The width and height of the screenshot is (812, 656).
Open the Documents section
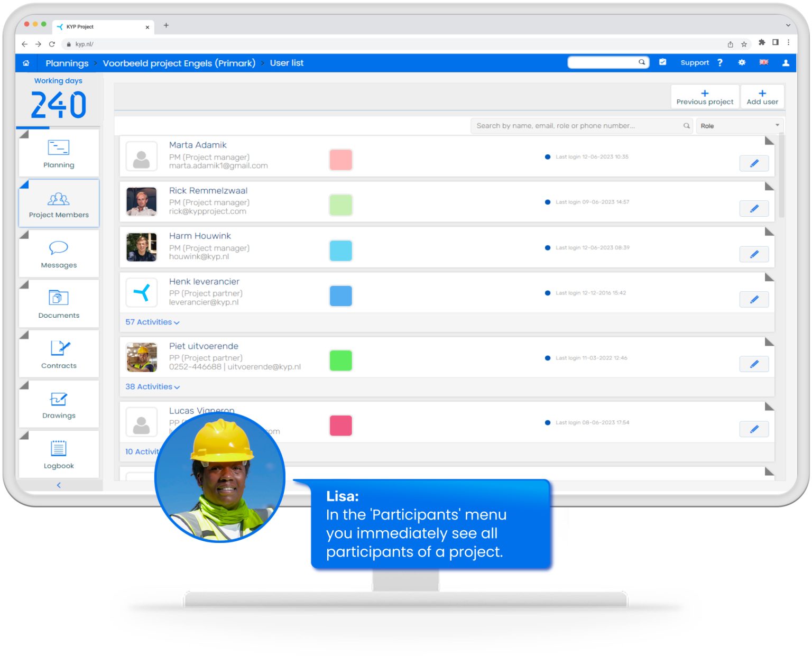pos(58,304)
